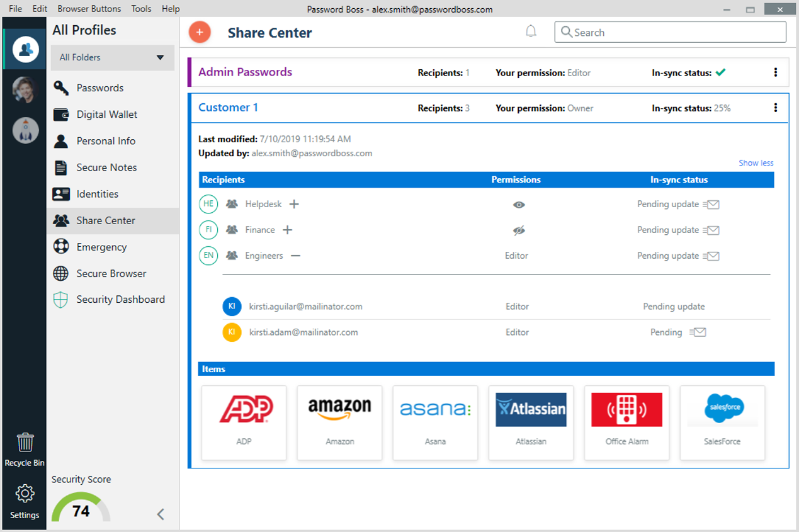Open the ADP item tile
The width and height of the screenshot is (799, 532).
point(244,422)
